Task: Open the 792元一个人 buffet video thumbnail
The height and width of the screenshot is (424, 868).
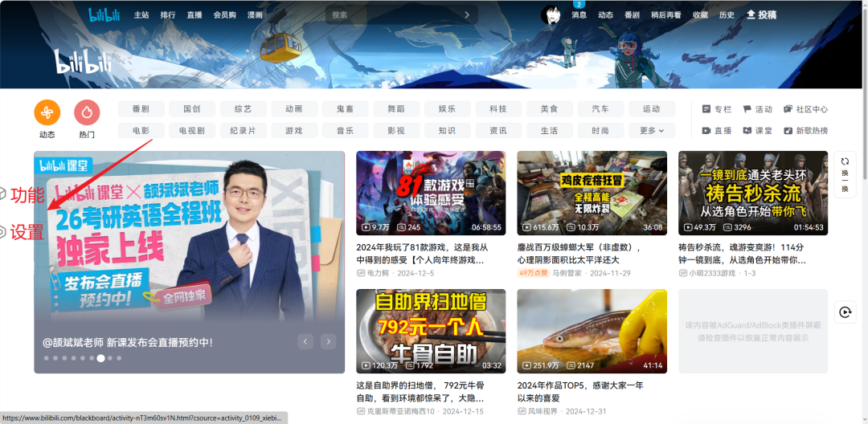Action: tap(431, 331)
